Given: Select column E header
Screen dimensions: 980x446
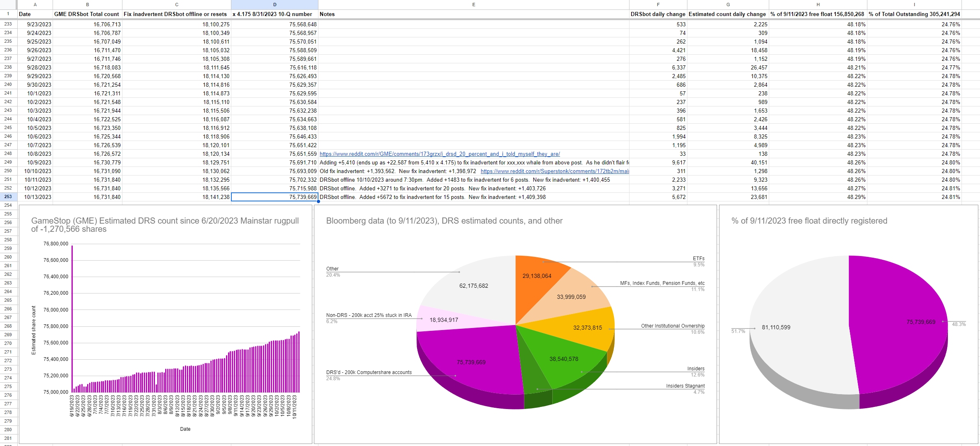Looking at the screenshot, I should 473,5.
